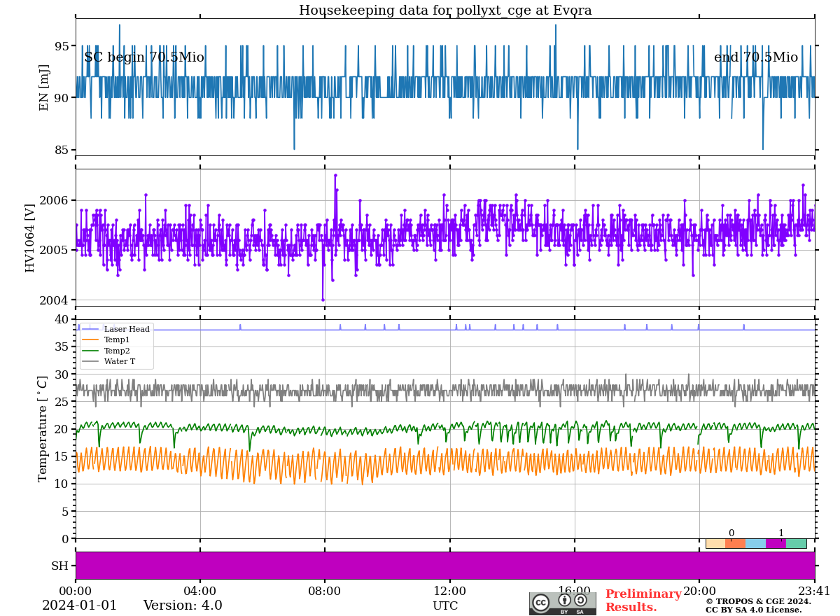Click the BY attribution person icon

[x=564, y=600]
